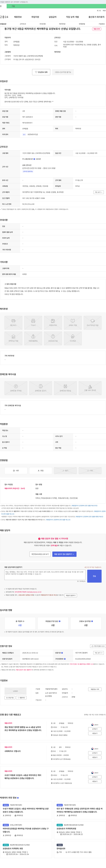Open 사회복지사 구합니다 listing
The height and width of the screenshot is (868, 106).
tap(12, 751)
